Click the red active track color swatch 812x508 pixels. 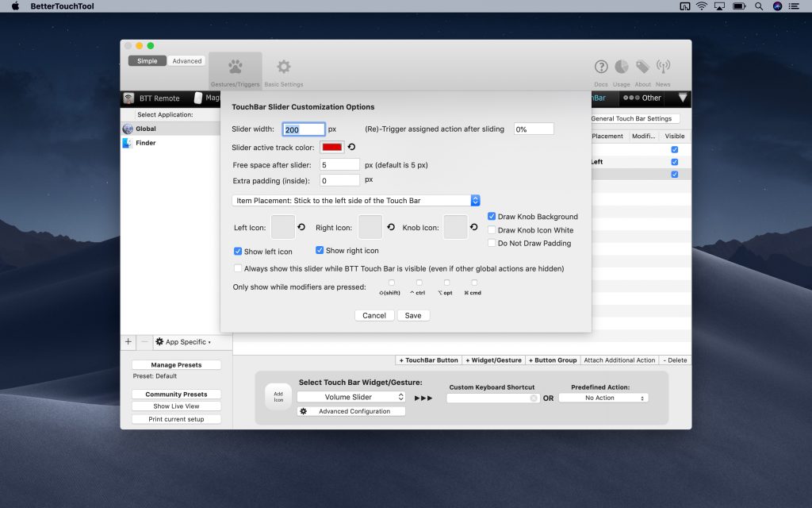pyautogui.click(x=332, y=147)
